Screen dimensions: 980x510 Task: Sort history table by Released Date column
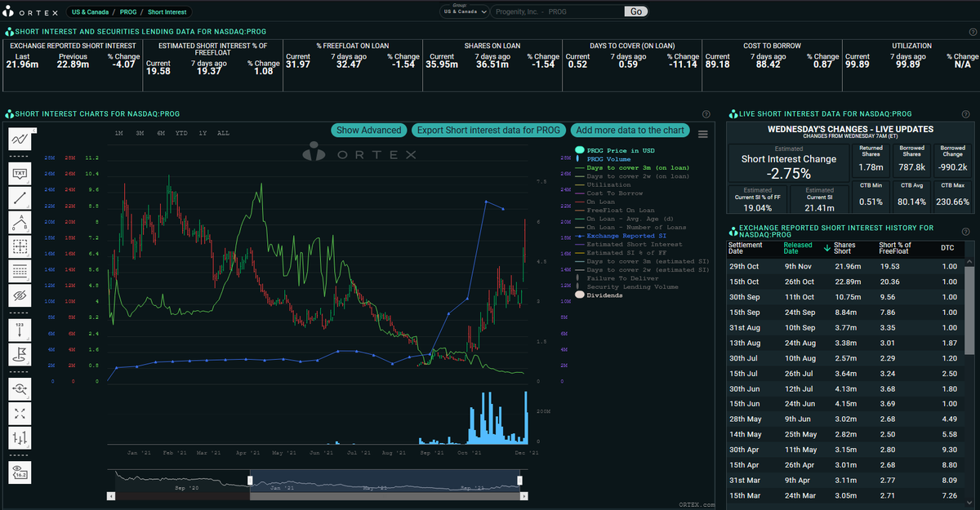coord(798,248)
